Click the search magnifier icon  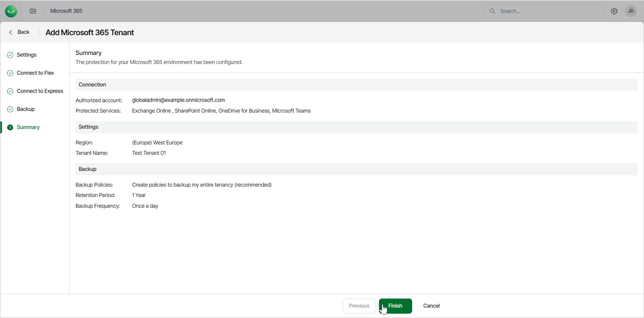coord(492,11)
